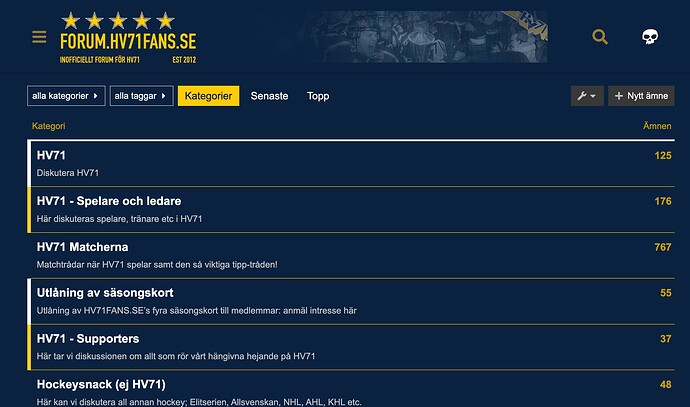The width and height of the screenshot is (690, 407).
Task: Click description 'Diskutera HV71'
Action: (68, 173)
